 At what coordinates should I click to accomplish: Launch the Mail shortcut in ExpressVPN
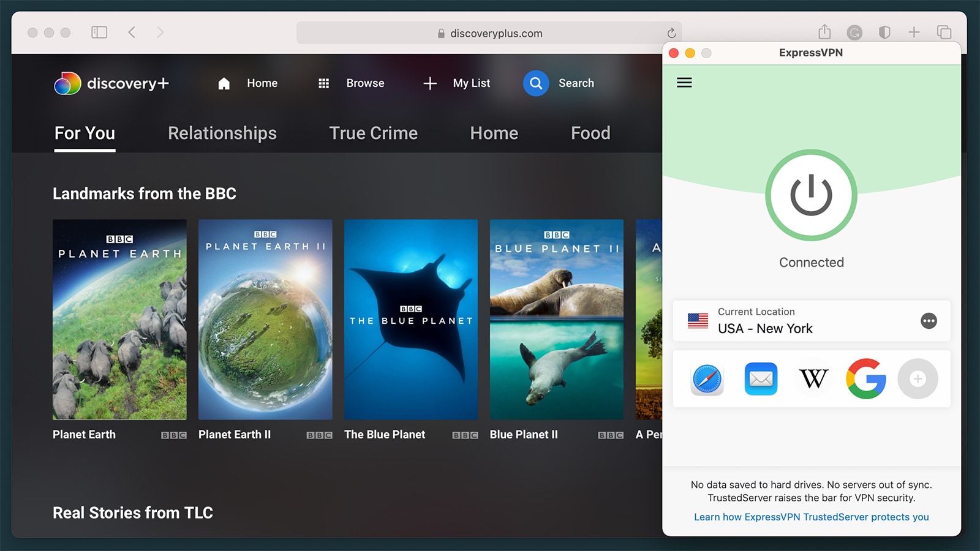tap(761, 379)
